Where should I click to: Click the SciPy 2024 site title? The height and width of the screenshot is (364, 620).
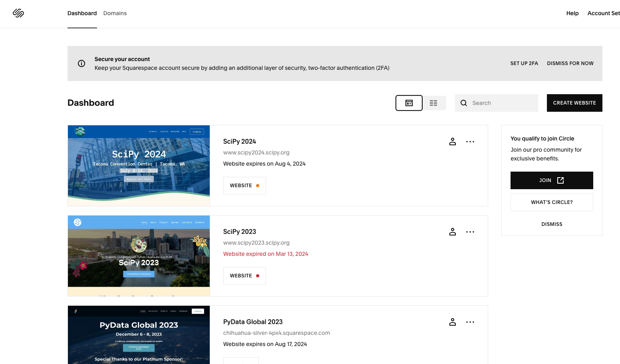[240, 142]
